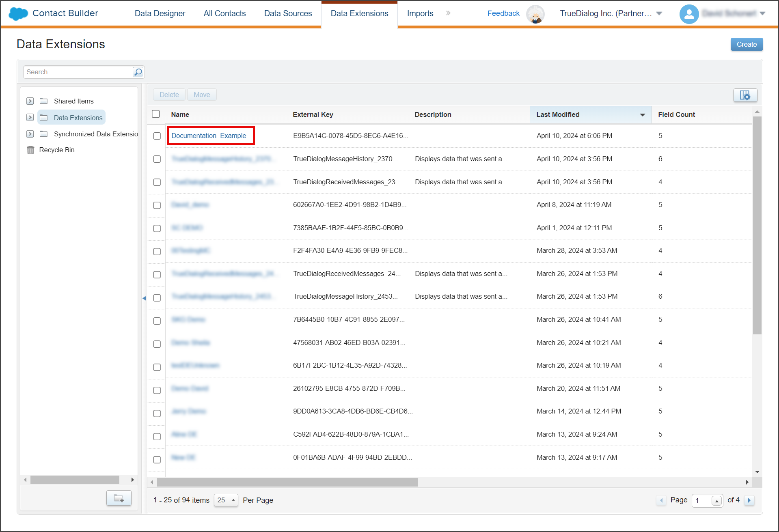
Task: Switch to the All Contacts tab
Action: tap(224, 13)
